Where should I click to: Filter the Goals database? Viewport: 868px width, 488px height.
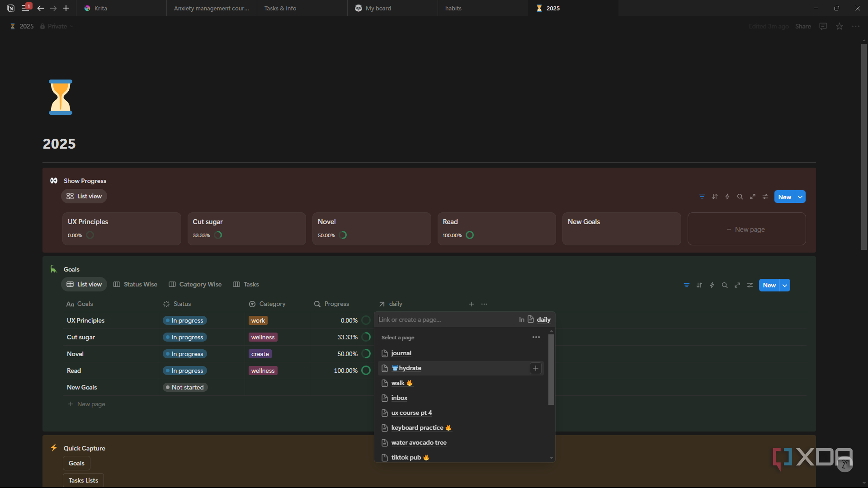click(x=687, y=285)
